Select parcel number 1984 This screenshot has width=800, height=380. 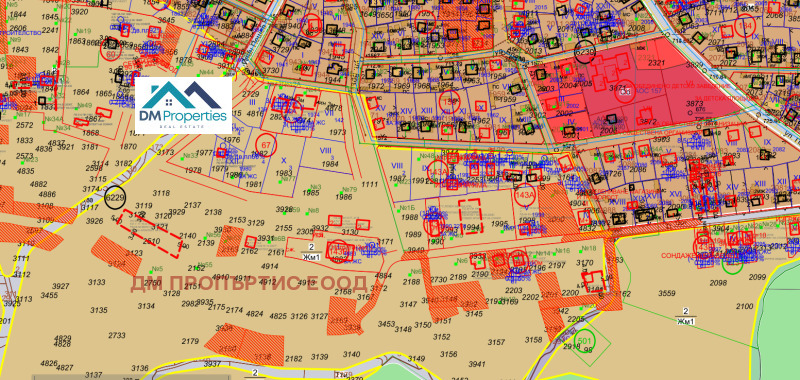pyautogui.click(x=331, y=164)
